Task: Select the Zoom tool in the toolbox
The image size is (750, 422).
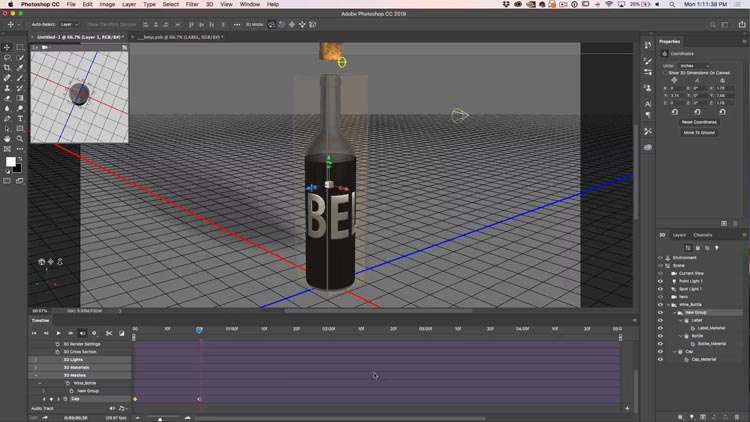Action: (20, 139)
